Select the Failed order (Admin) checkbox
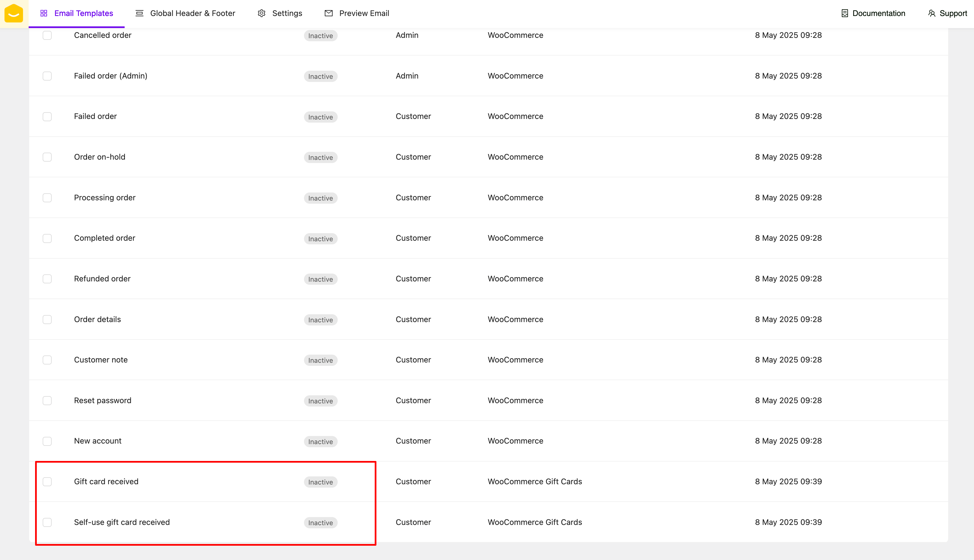Image resolution: width=974 pixels, height=560 pixels. coord(47,76)
